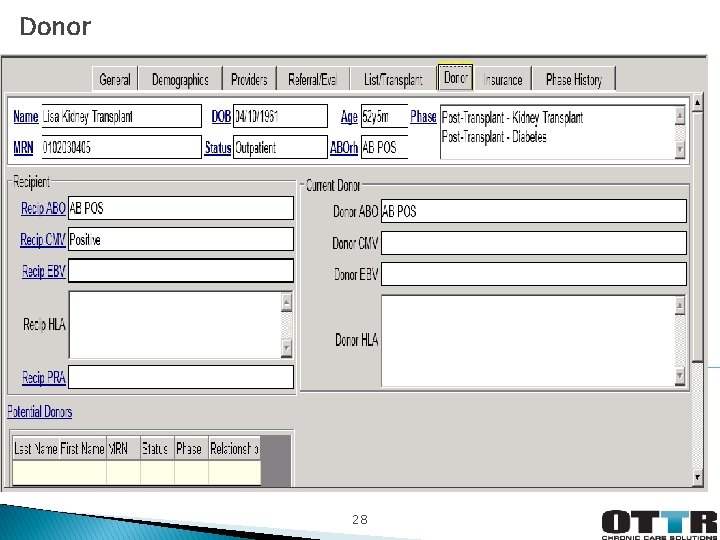Click the patient Name field
This screenshot has width=720, height=540.
pos(121,116)
